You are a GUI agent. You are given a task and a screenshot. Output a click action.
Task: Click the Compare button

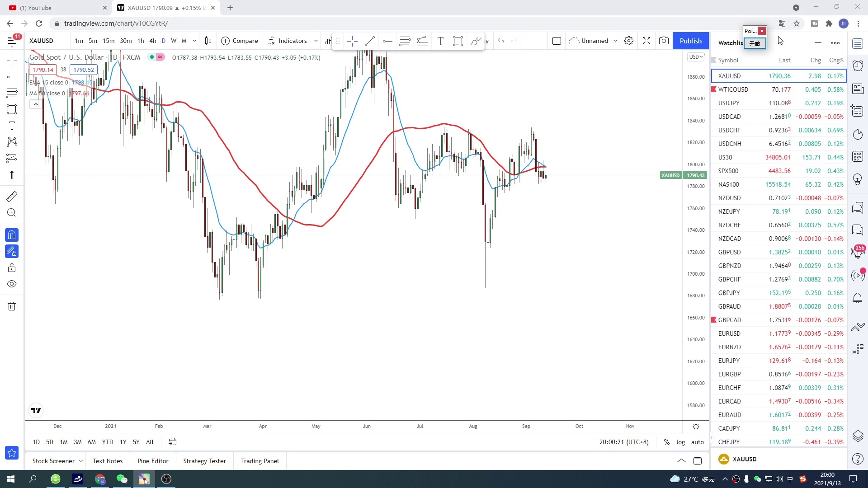240,41
